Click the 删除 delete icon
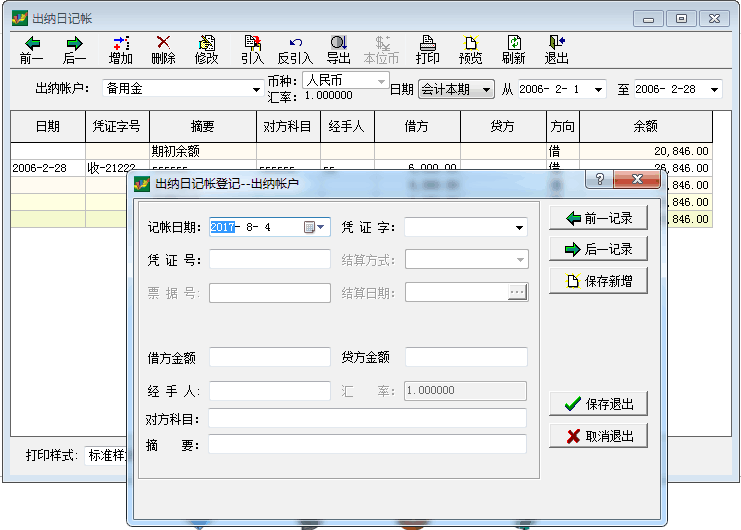Image resolution: width=741 pixels, height=530 pixels. click(164, 43)
